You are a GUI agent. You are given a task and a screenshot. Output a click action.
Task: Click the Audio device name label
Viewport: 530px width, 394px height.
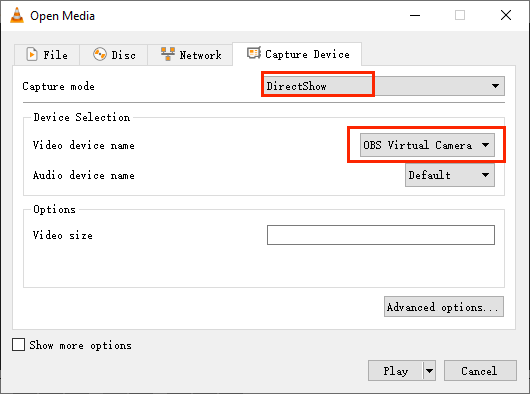[x=83, y=175]
